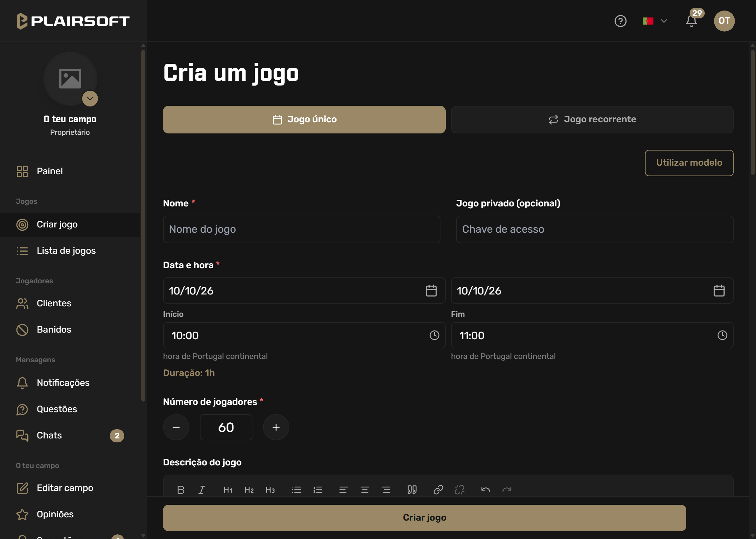Undo last edit in description editor

(x=485, y=490)
